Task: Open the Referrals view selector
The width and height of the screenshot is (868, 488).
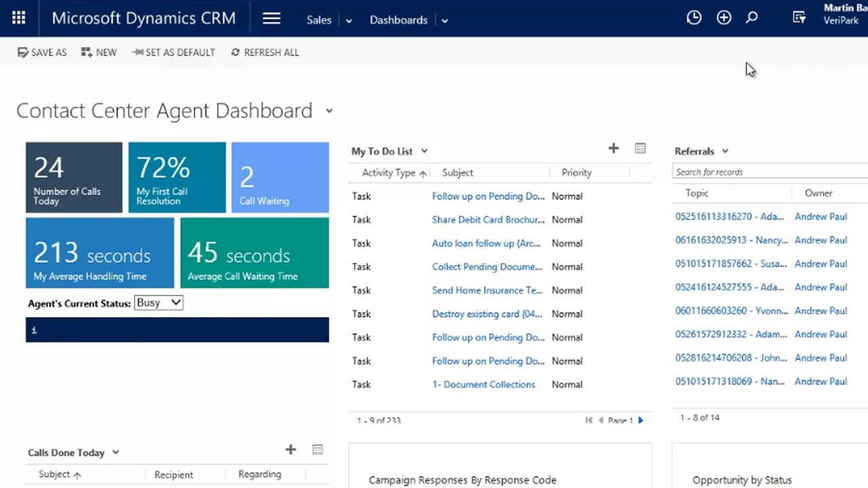Action: pyautogui.click(x=725, y=151)
